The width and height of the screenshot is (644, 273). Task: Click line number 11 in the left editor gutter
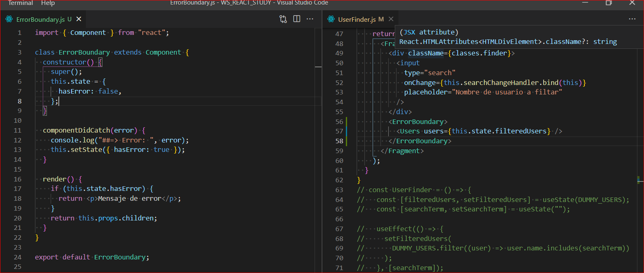click(x=18, y=130)
